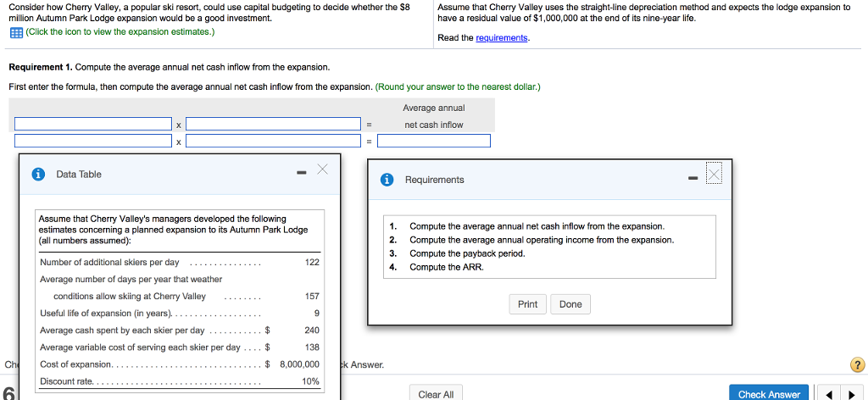Click the skiing days per year value 157
This screenshot has width=868, height=400.
tap(312, 296)
